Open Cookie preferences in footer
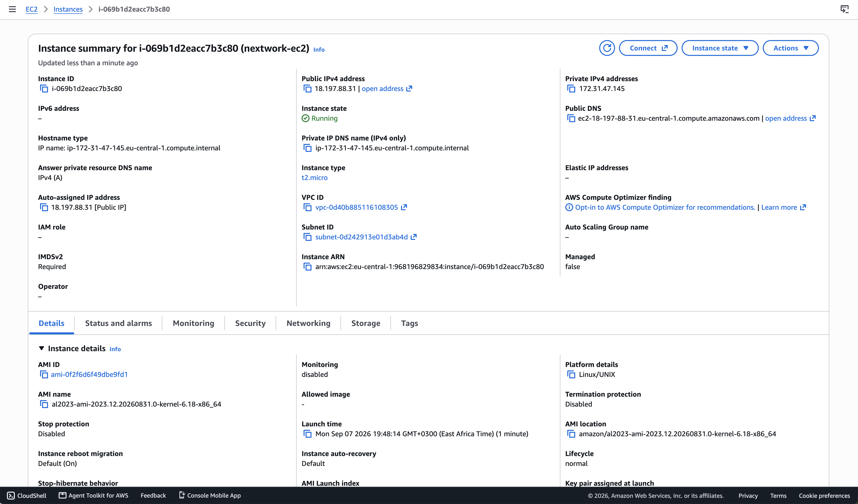The width and height of the screenshot is (858, 504). pyautogui.click(x=824, y=496)
